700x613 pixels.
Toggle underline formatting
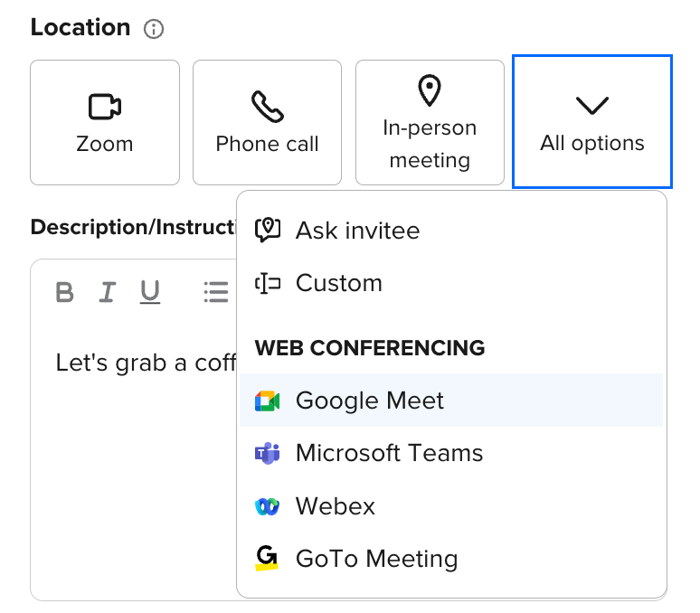[x=150, y=291]
